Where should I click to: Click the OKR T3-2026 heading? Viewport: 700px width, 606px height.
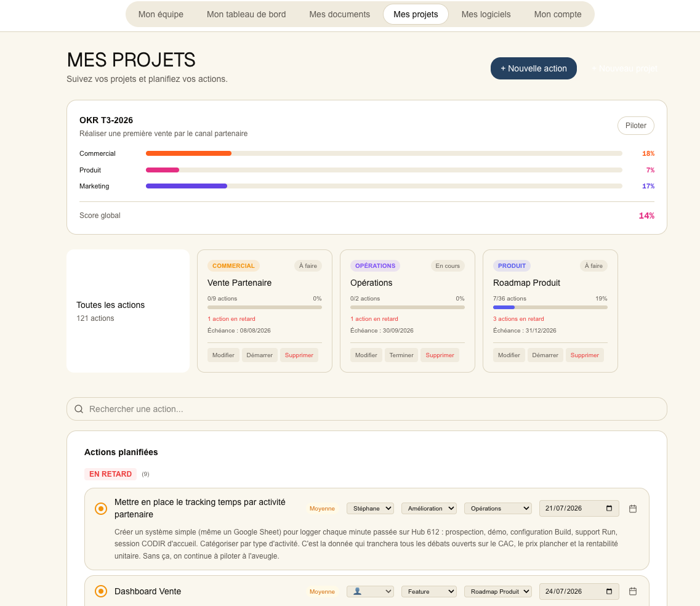coord(107,120)
